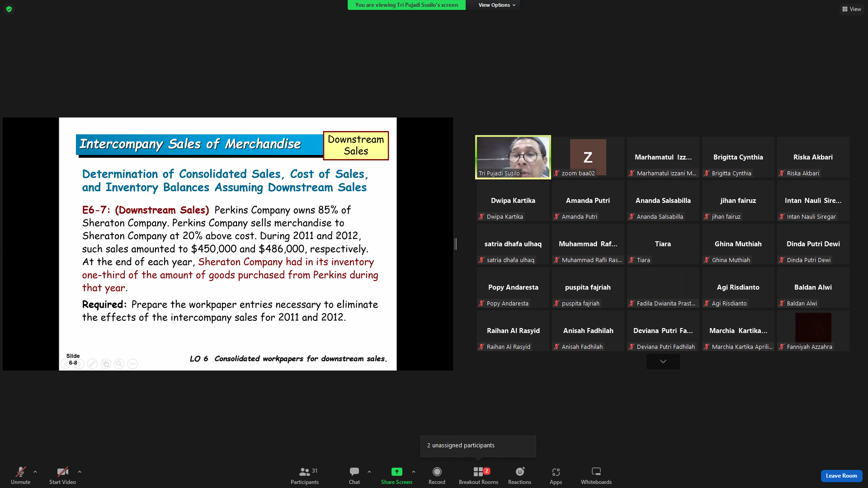Screen dimensions: 868x488
Task: Open the Apps panel
Action: 556,476
